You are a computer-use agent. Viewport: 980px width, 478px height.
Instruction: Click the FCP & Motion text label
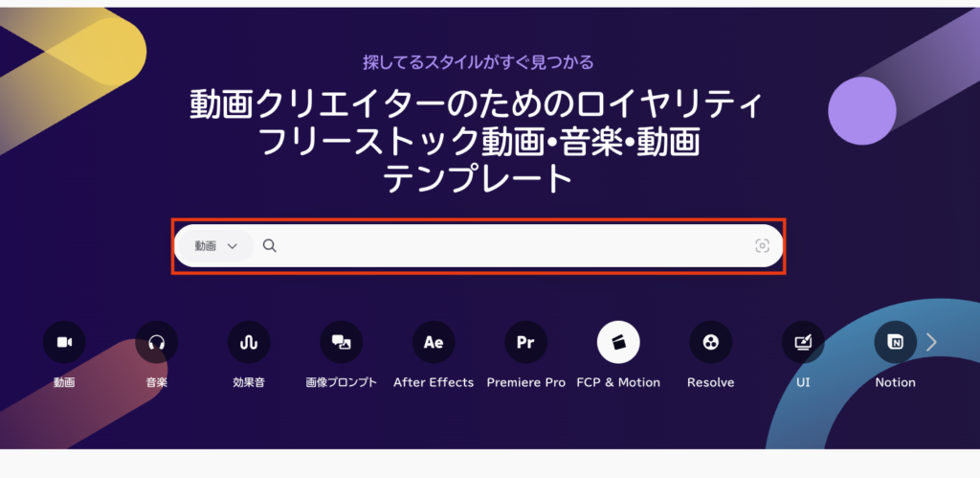point(618,382)
